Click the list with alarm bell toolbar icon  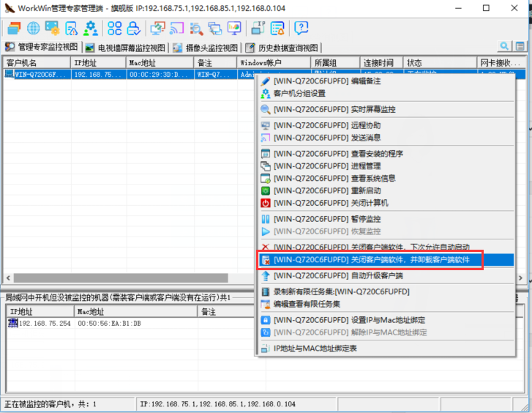(277, 28)
